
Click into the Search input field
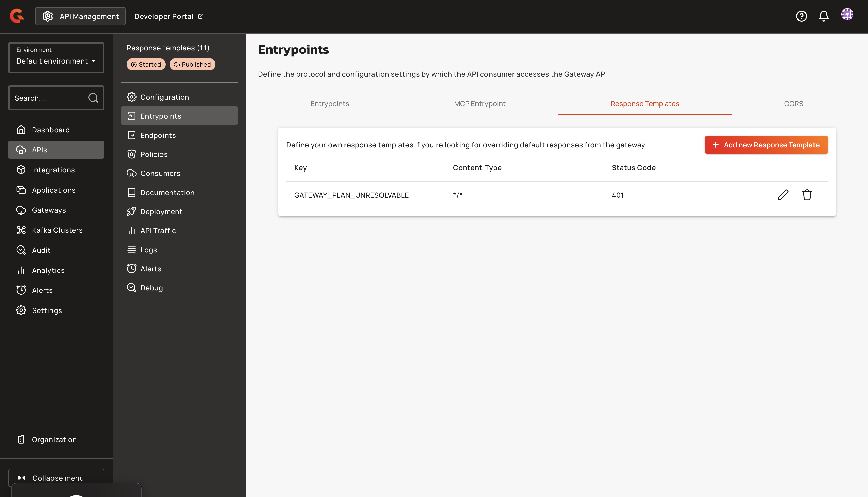[48, 98]
